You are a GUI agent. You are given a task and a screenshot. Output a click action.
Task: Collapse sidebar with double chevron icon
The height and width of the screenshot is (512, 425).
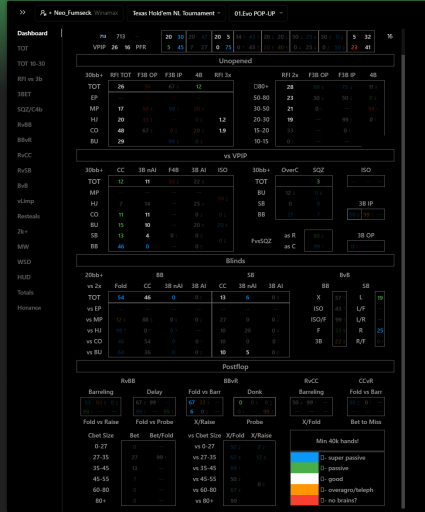(x=22, y=12)
